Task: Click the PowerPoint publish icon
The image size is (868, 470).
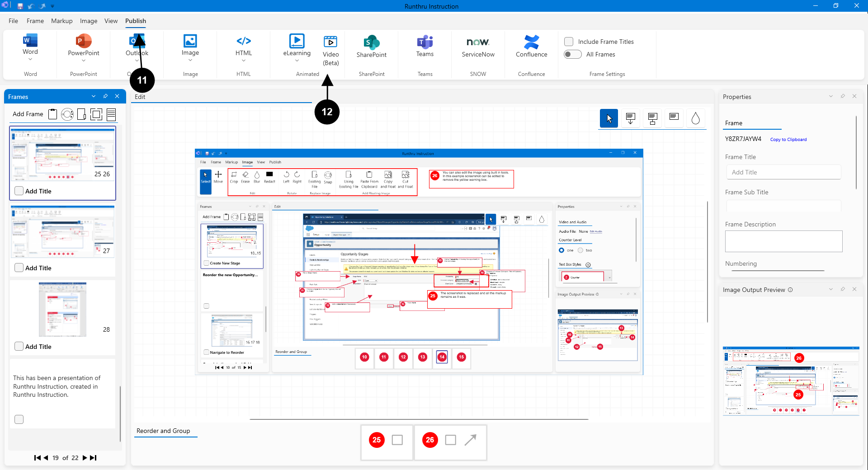Action: 84,41
